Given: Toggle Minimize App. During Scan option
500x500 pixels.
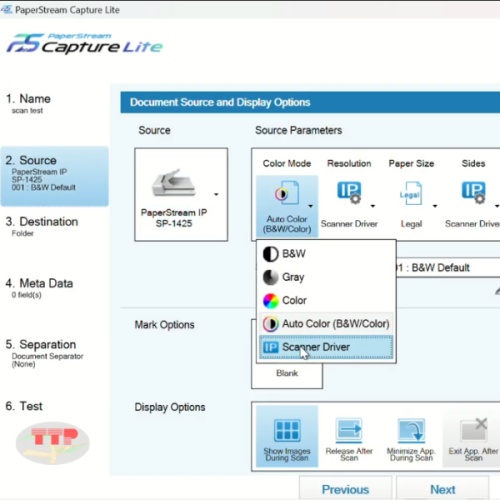Looking at the screenshot, I should tap(411, 436).
